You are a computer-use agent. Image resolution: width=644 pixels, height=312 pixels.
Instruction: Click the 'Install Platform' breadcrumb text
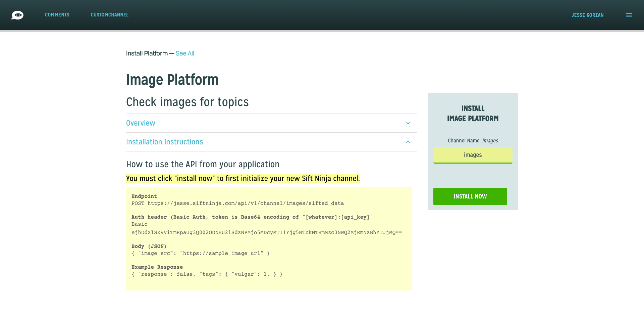pos(147,53)
